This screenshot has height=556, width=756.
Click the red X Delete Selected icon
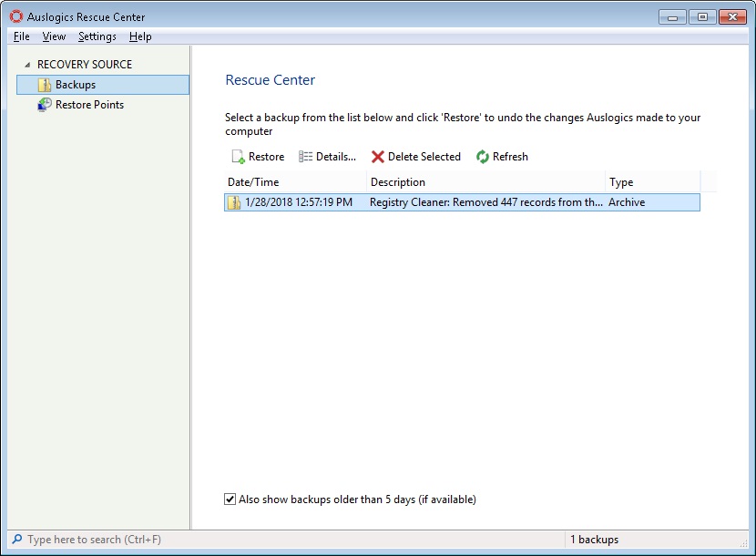click(378, 157)
